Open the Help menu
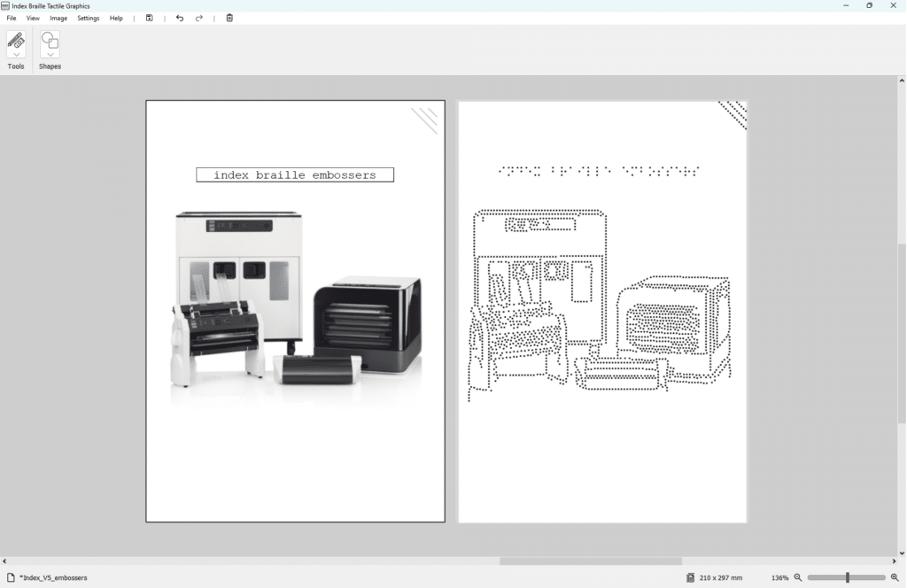This screenshot has width=907, height=588. (x=116, y=18)
